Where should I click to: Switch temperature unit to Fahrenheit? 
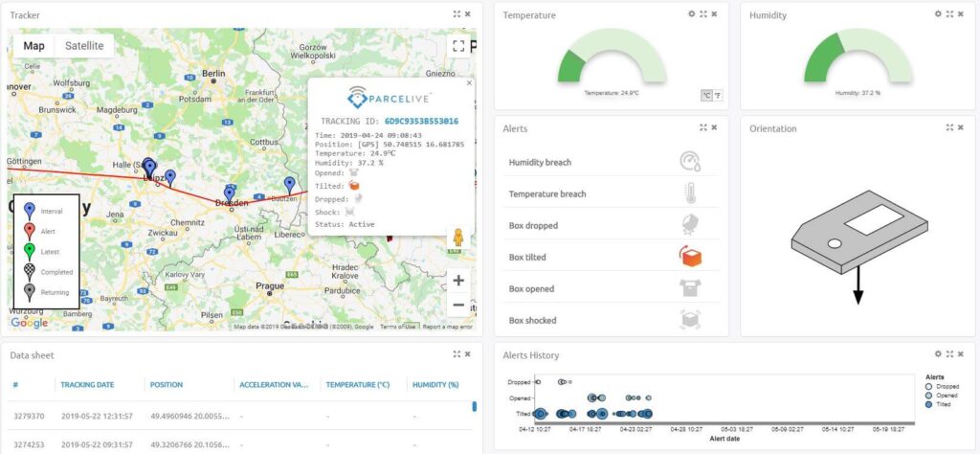pos(718,95)
